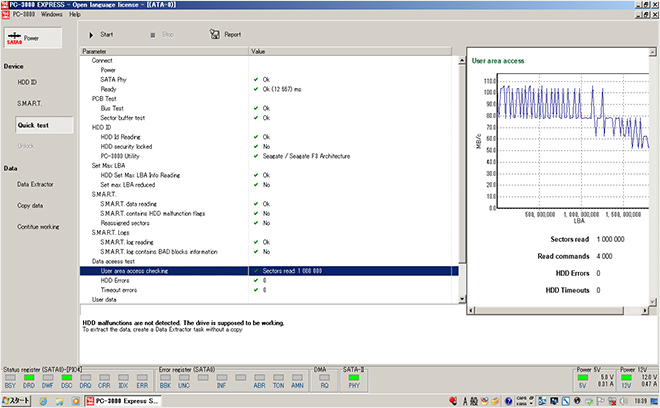The image size is (660, 408).
Task: Open S.M.A.R.T. in the Device sidebar
Action: tap(29, 103)
